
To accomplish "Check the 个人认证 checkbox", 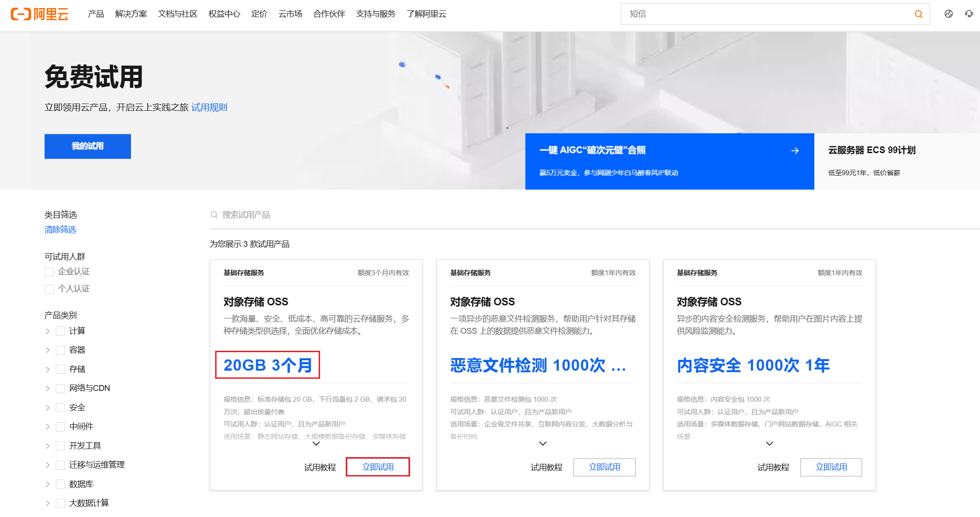I will point(49,289).
